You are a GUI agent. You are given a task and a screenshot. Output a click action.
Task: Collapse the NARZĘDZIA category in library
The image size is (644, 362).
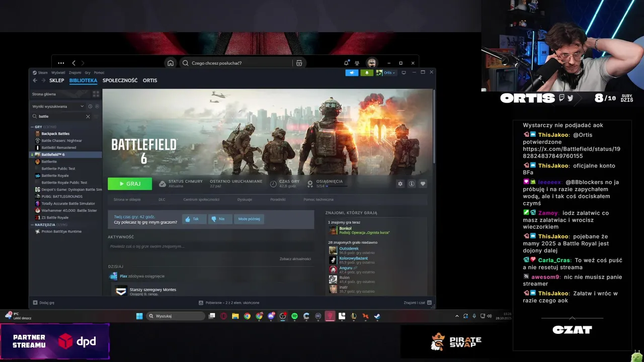click(32, 225)
